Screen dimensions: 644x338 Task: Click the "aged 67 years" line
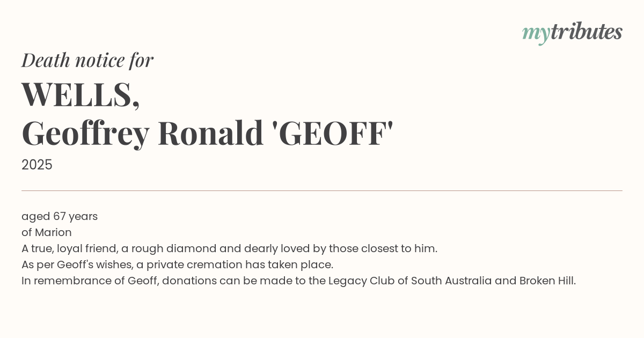pyautogui.click(x=60, y=216)
